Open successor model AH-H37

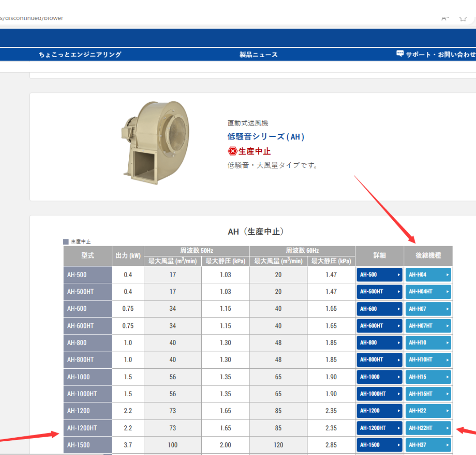point(428,445)
